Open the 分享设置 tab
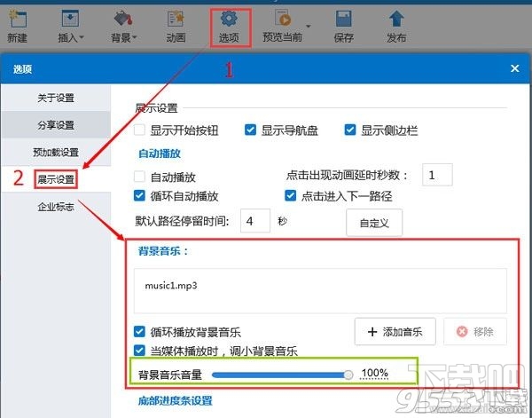 (x=56, y=125)
